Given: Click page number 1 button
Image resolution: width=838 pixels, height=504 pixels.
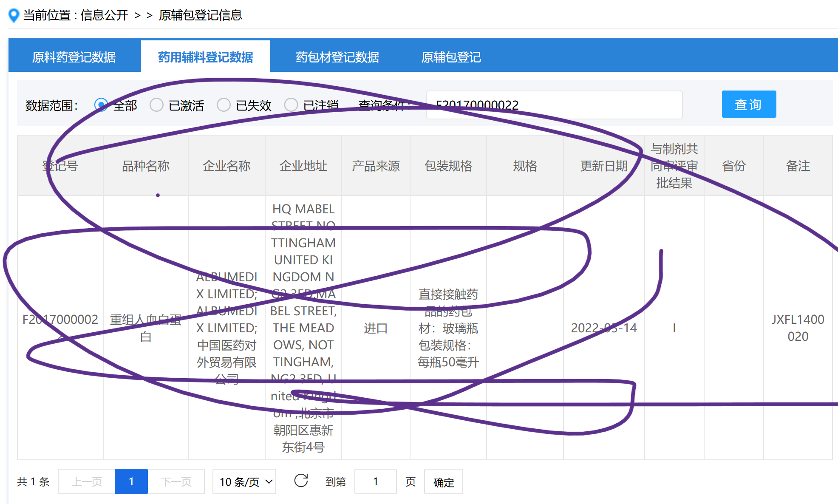Looking at the screenshot, I should click(131, 481).
